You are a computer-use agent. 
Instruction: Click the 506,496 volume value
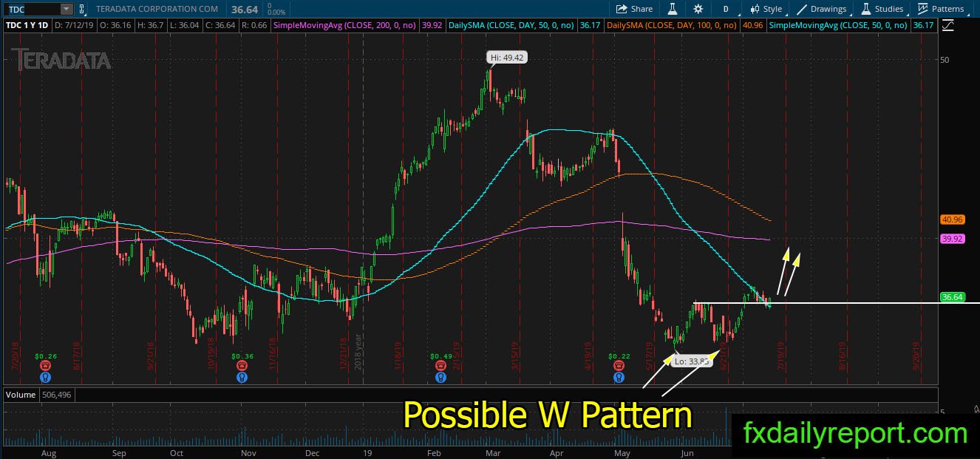[x=57, y=395]
